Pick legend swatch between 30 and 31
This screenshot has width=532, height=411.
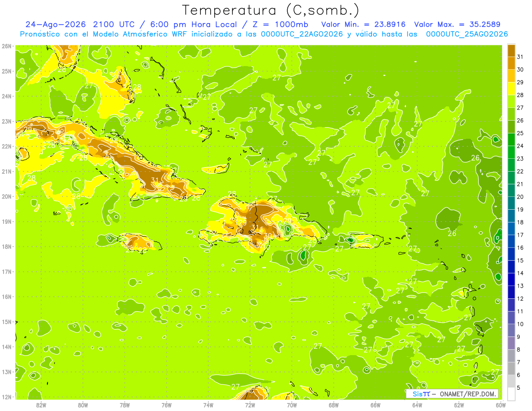[511, 63]
